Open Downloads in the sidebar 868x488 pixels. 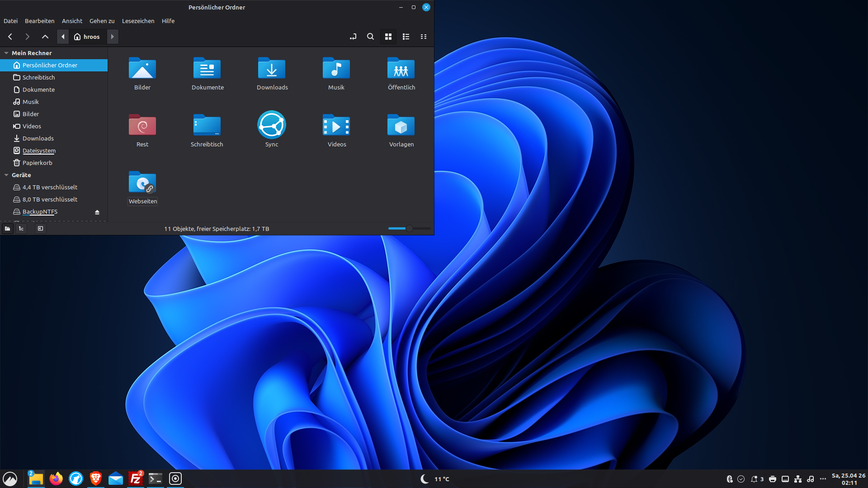click(x=54, y=138)
